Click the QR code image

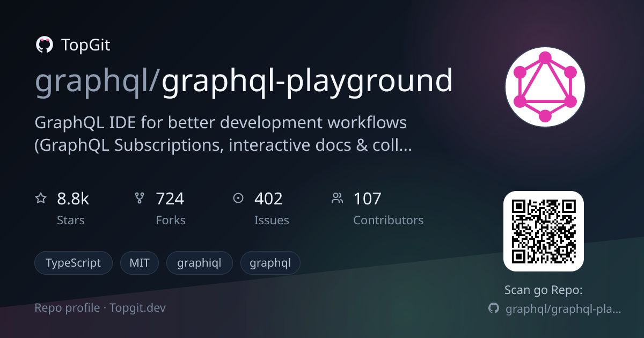click(544, 231)
